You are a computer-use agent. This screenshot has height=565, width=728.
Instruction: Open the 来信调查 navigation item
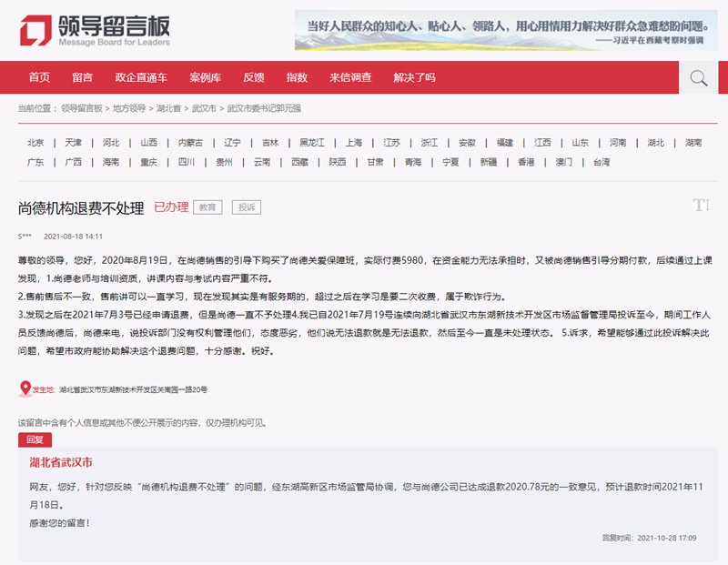click(x=350, y=78)
